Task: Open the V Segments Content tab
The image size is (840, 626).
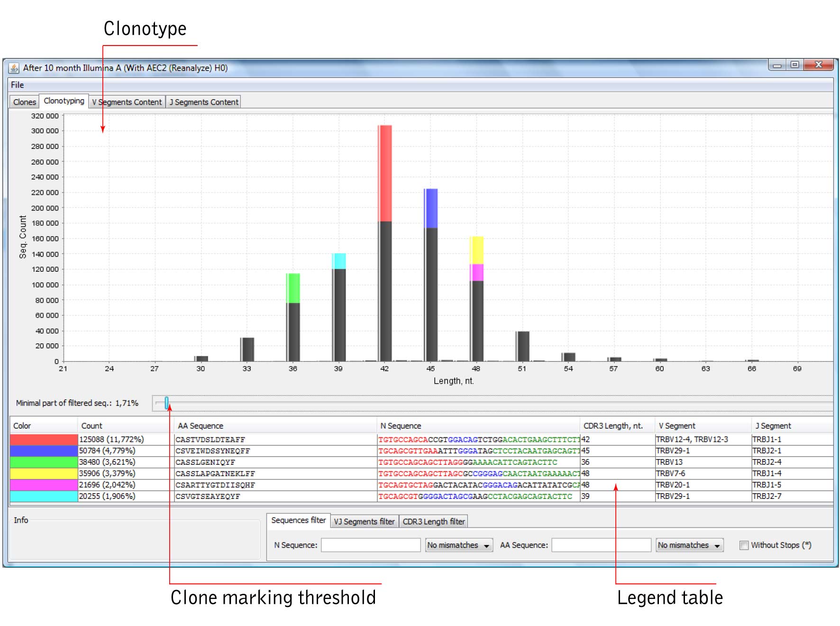Action: pos(127,102)
